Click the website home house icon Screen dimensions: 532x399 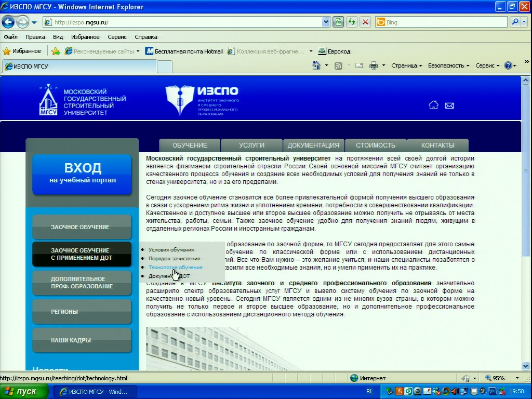coord(433,105)
